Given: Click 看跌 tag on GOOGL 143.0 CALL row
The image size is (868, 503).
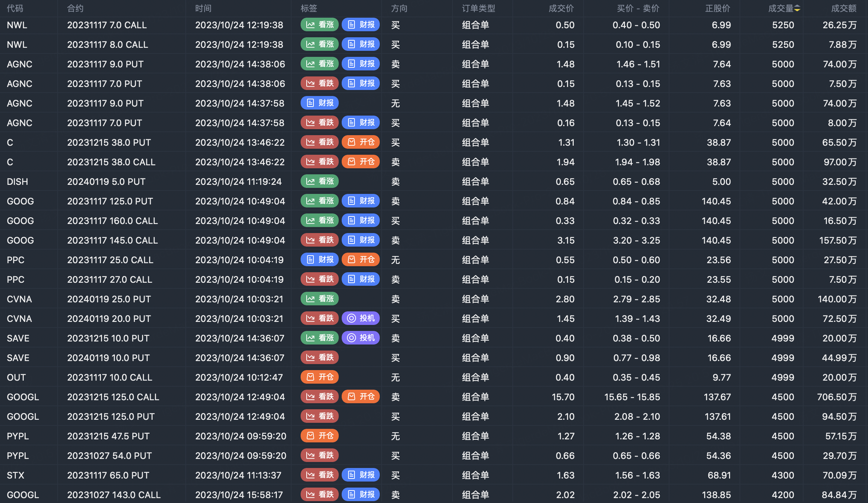Looking at the screenshot, I should coord(319,495).
